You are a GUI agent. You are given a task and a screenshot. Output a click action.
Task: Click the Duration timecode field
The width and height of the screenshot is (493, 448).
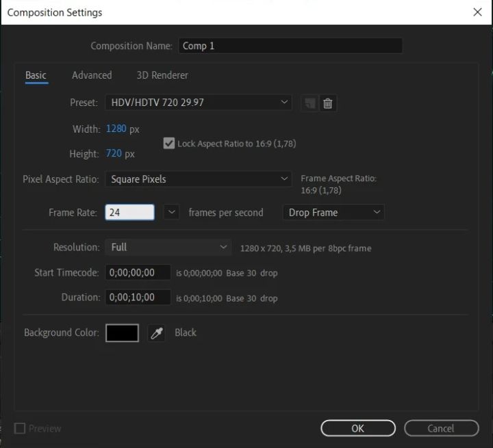tap(138, 298)
